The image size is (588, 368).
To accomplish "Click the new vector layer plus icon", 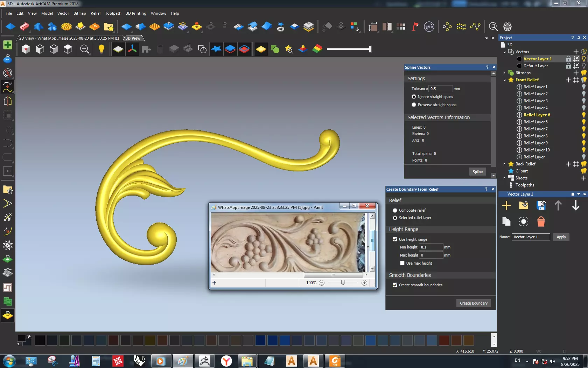I will 506,205.
